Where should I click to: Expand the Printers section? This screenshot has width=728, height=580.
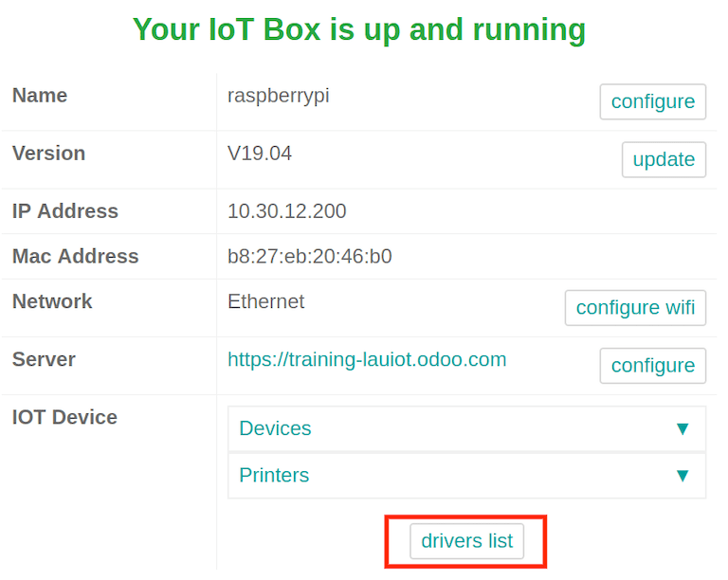click(275, 475)
